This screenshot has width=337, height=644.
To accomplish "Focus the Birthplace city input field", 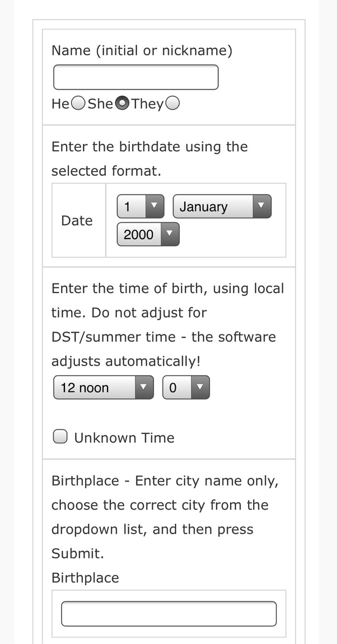I will [x=168, y=613].
